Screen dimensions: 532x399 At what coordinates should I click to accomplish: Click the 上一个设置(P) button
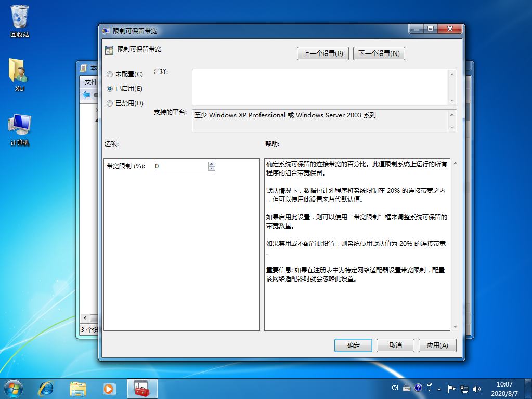323,53
